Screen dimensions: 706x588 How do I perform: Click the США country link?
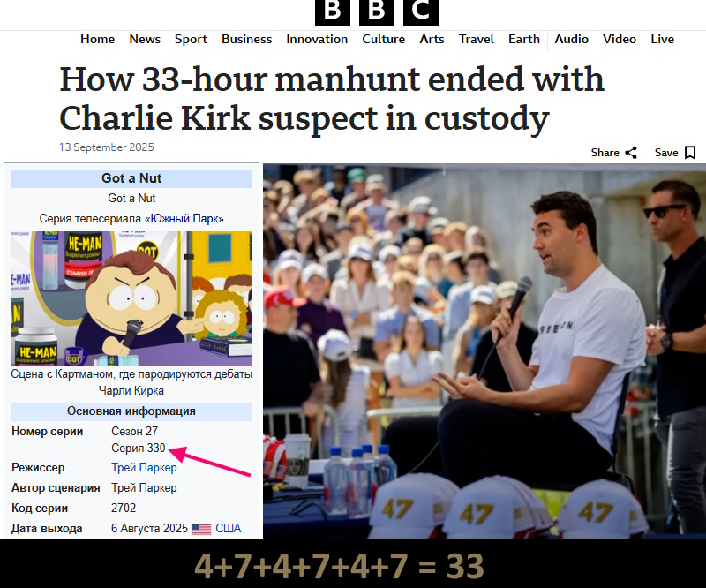(x=229, y=528)
